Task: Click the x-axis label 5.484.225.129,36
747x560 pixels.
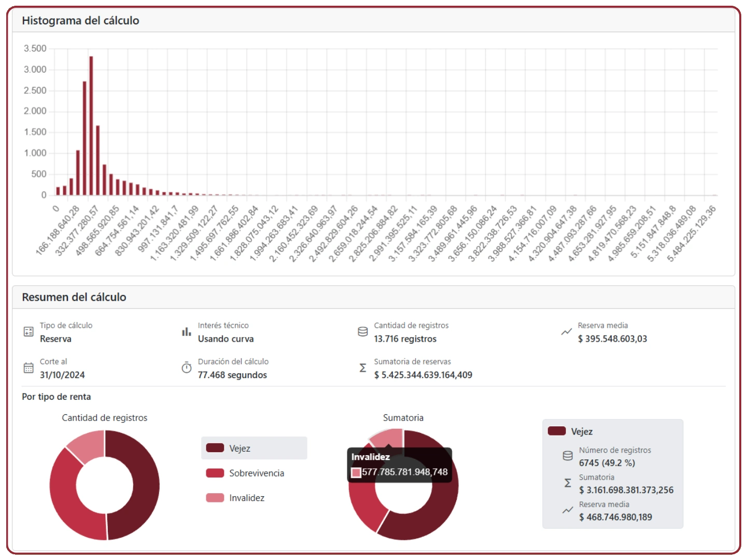Action: (692, 234)
